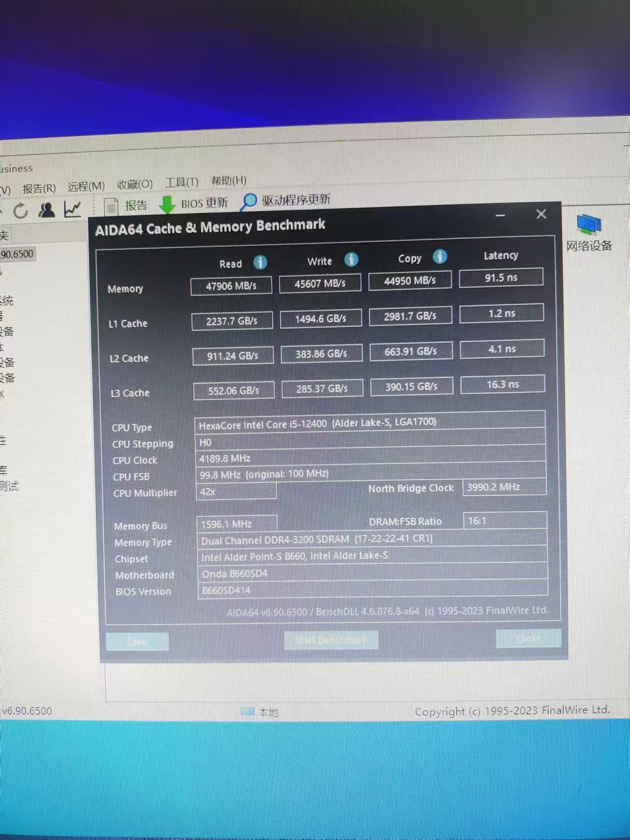This screenshot has width=630, height=840.
Task: Click the refresh icon in AIDA64 toolbar
Action: (20, 211)
